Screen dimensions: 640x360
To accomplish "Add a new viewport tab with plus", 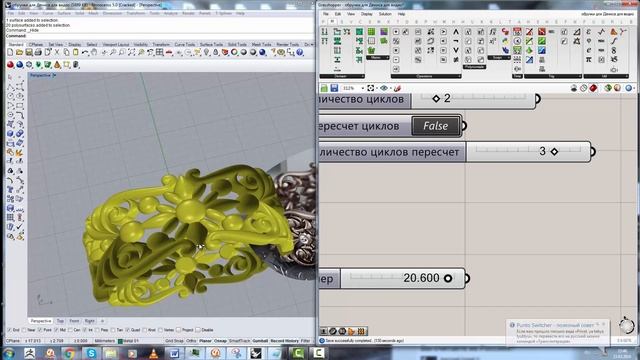I will (102, 321).
